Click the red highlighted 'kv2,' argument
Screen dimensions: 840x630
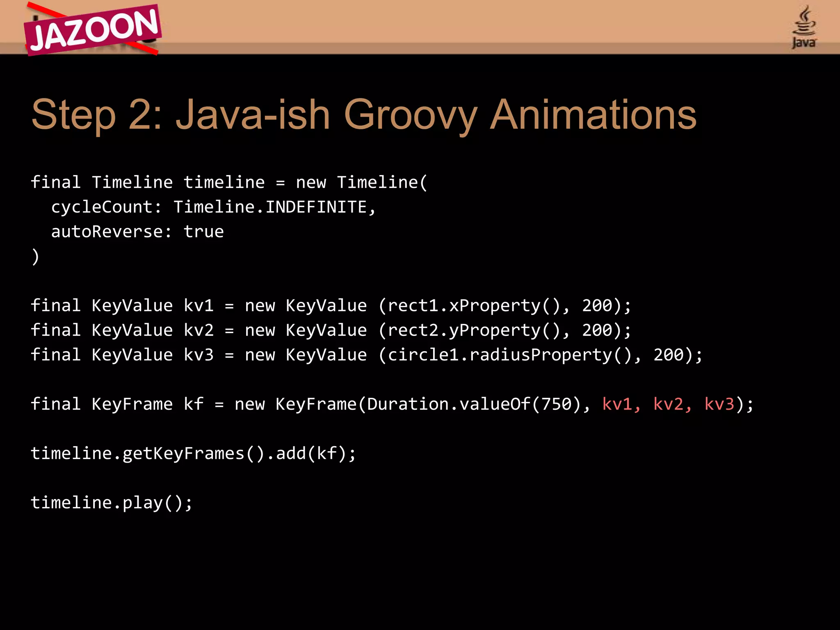[x=673, y=404]
